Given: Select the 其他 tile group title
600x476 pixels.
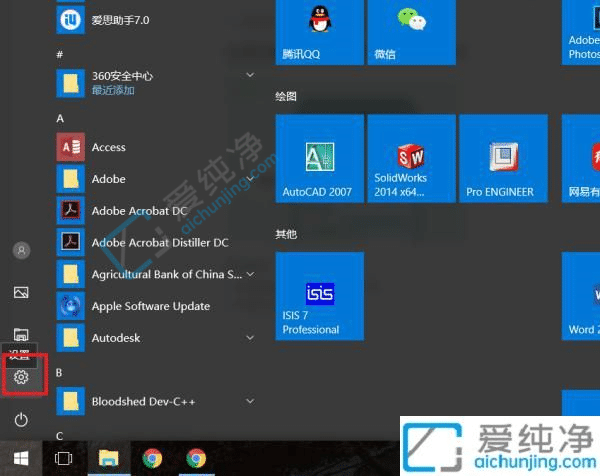Looking at the screenshot, I should point(286,234).
